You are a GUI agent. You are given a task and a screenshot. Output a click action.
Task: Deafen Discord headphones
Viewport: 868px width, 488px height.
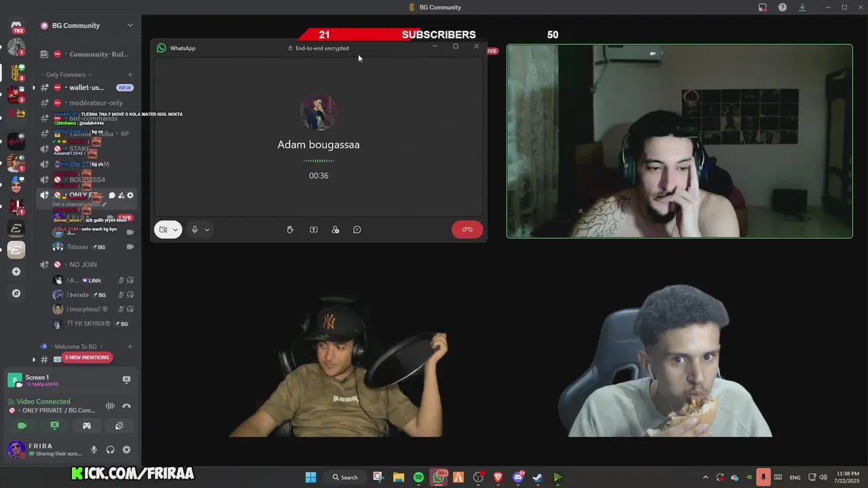tap(111, 449)
